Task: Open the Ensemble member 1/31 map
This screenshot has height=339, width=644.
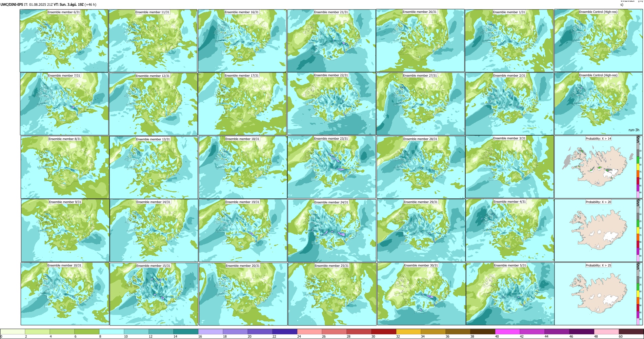Action: coord(509,40)
